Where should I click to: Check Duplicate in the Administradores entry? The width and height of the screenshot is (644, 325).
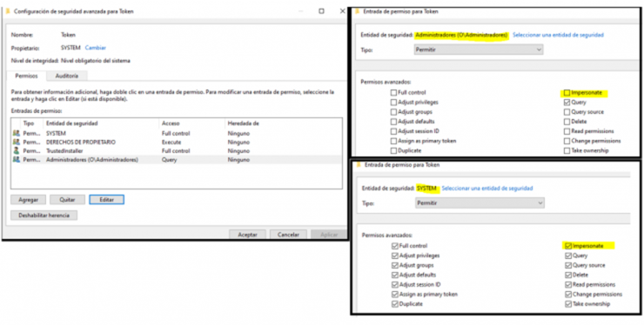coord(394,150)
